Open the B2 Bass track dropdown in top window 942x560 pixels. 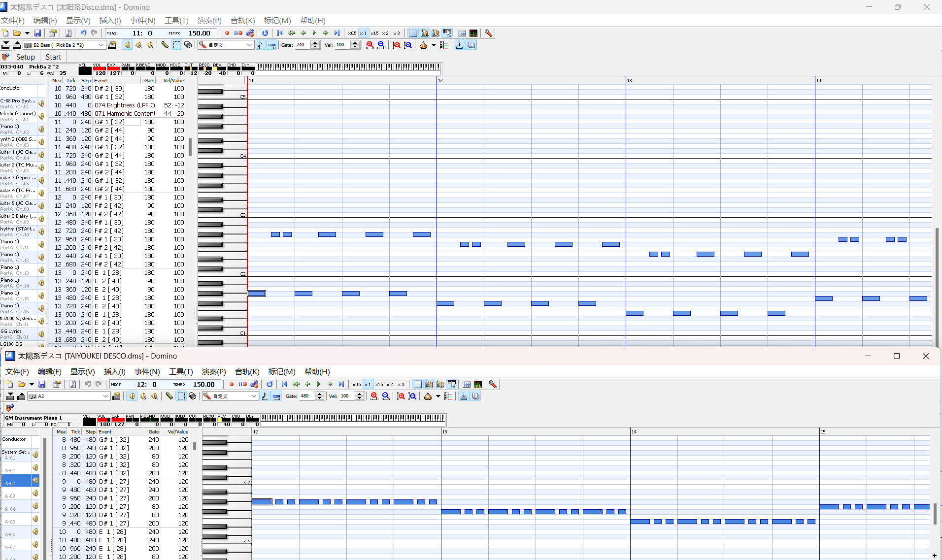point(101,45)
